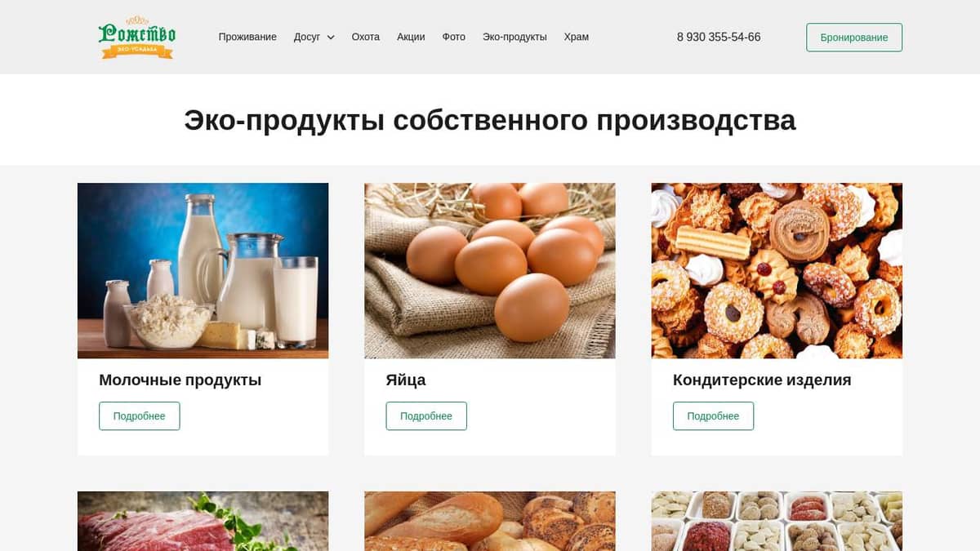Image resolution: width=980 pixels, height=551 pixels.
Task: Open the confectionery cookies photo
Action: click(777, 271)
